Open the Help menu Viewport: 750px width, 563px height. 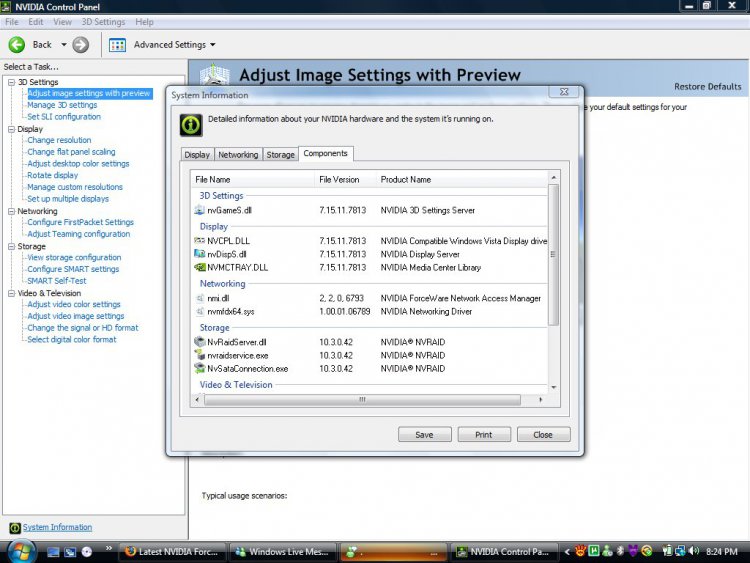(x=144, y=22)
